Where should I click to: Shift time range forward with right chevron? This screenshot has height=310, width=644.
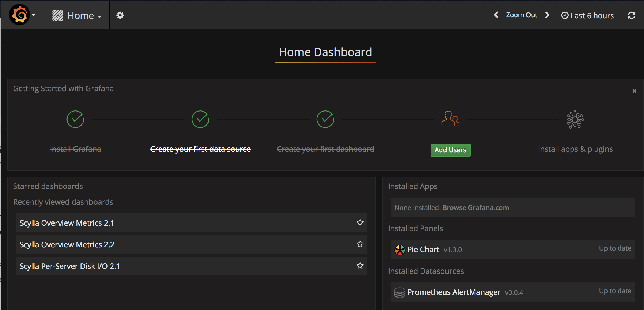point(547,15)
